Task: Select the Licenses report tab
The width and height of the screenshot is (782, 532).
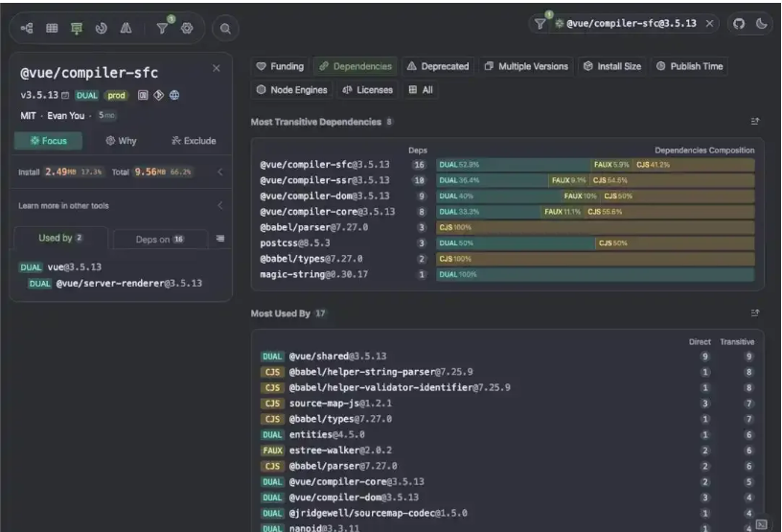Action: click(x=368, y=90)
